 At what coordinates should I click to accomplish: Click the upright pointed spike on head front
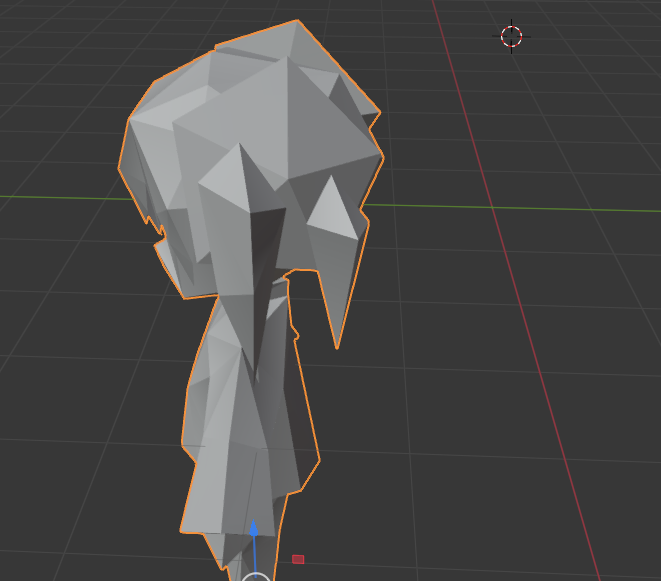click(240, 170)
